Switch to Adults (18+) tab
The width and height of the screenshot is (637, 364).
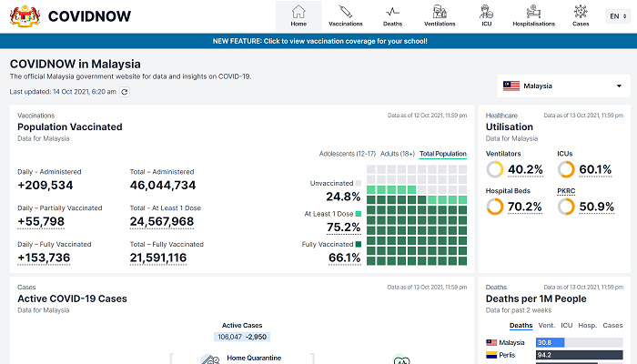coord(398,154)
